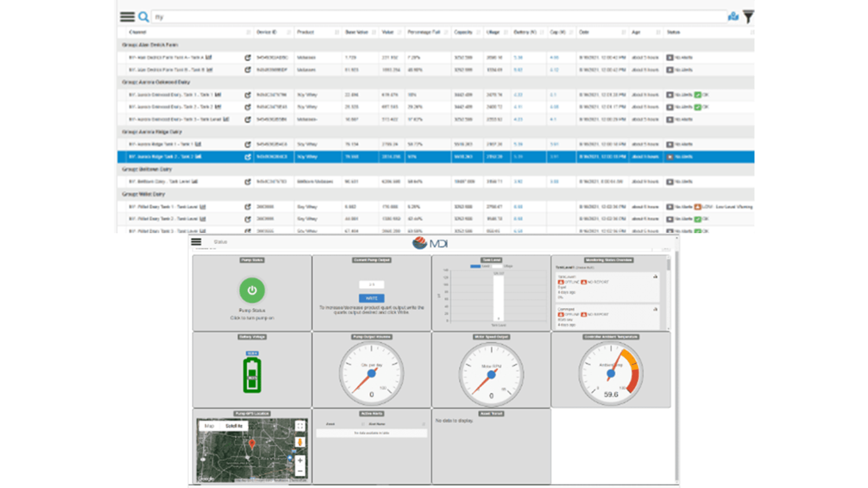The height and width of the screenshot is (488, 868).
Task: Open the hamburger menu in the channel list
Action: 127,17
